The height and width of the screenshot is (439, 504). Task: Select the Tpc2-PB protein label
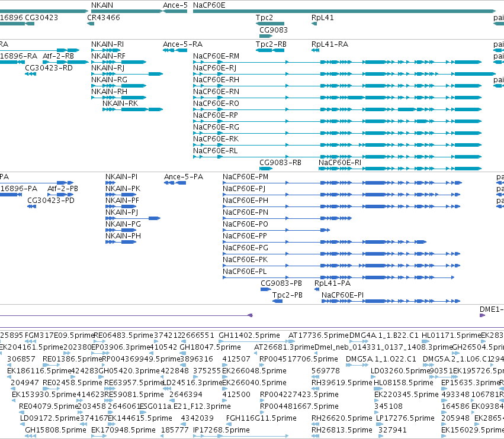pyautogui.click(x=287, y=295)
